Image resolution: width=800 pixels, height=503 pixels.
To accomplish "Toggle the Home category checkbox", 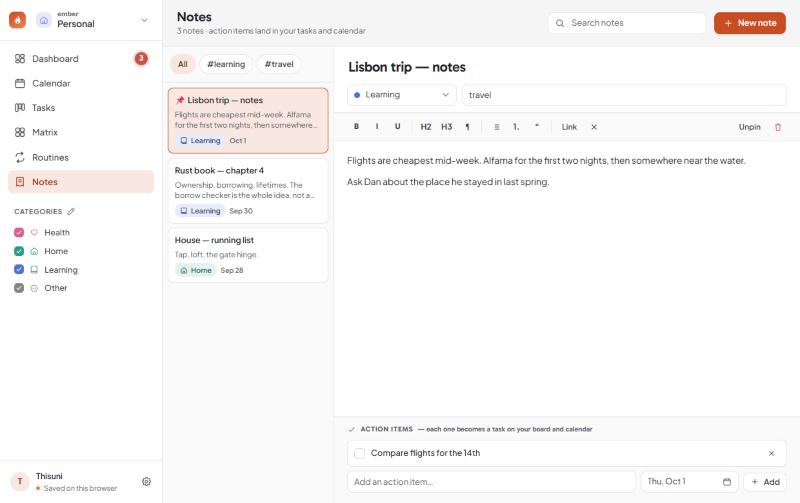I will 19,251.
